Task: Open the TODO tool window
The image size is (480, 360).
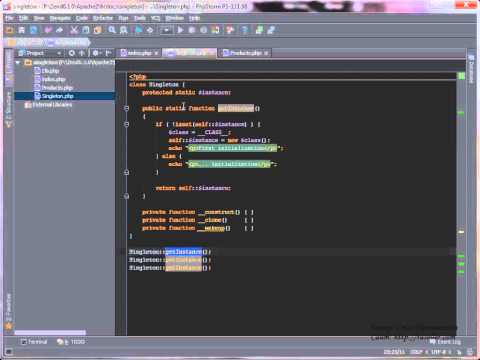Action: (x=71, y=342)
